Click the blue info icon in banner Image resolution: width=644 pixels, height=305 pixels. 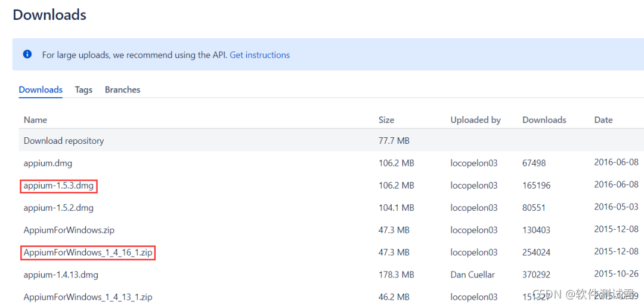click(27, 54)
